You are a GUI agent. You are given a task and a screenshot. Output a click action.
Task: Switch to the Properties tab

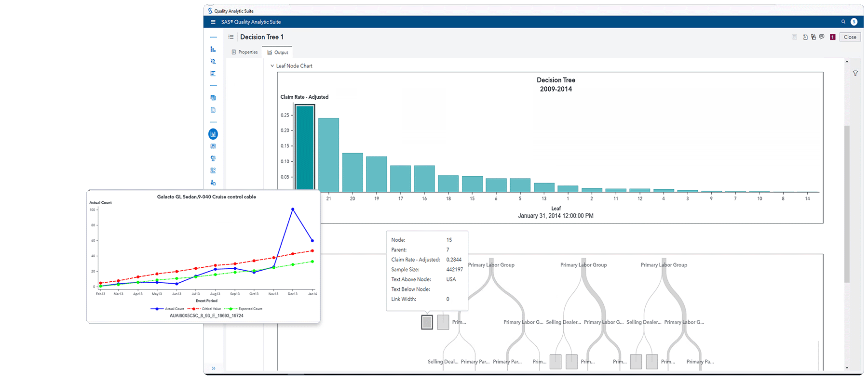click(x=245, y=52)
